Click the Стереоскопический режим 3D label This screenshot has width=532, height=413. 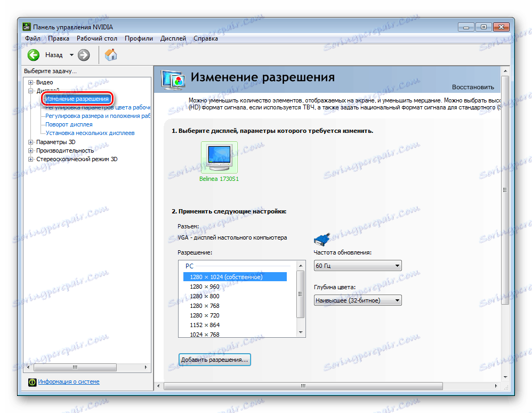point(77,159)
